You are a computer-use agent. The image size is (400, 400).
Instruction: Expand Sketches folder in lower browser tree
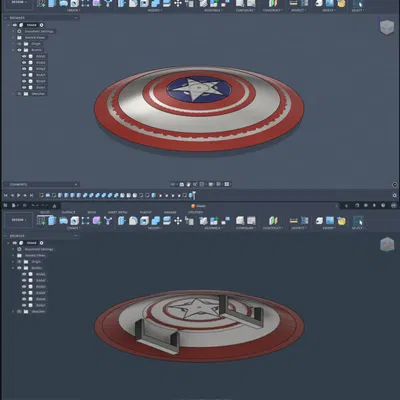point(13,312)
